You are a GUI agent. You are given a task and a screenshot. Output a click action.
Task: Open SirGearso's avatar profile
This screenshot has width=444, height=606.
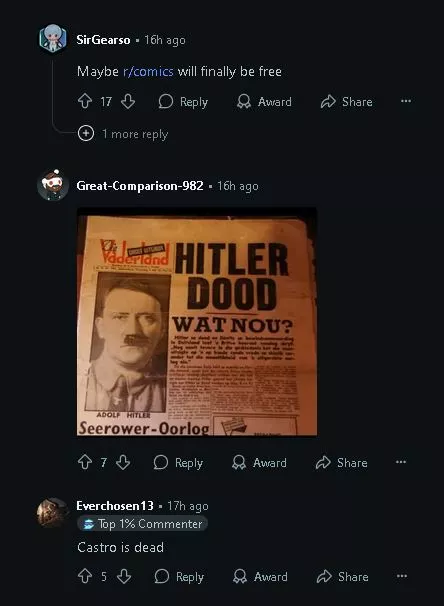(53, 38)
